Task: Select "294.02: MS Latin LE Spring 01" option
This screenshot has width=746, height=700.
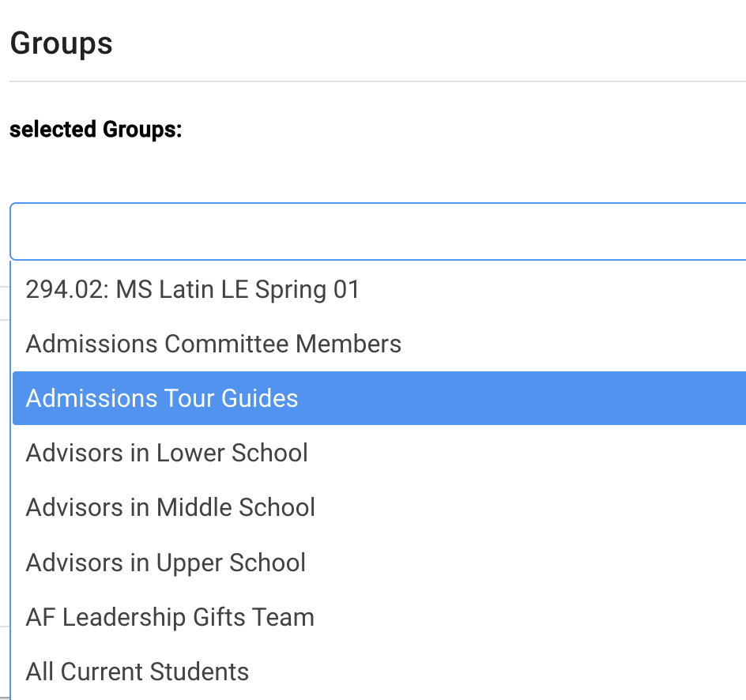Action: [193, 290]
